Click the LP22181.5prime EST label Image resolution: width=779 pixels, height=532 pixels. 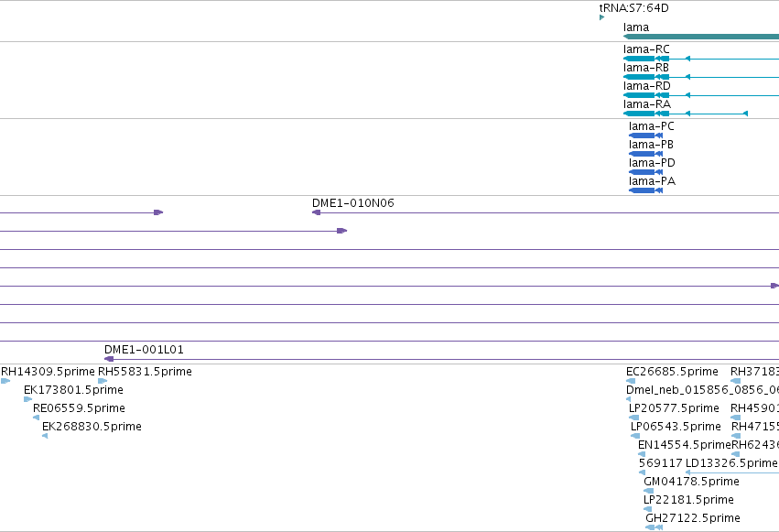click(x=688, y=500)
